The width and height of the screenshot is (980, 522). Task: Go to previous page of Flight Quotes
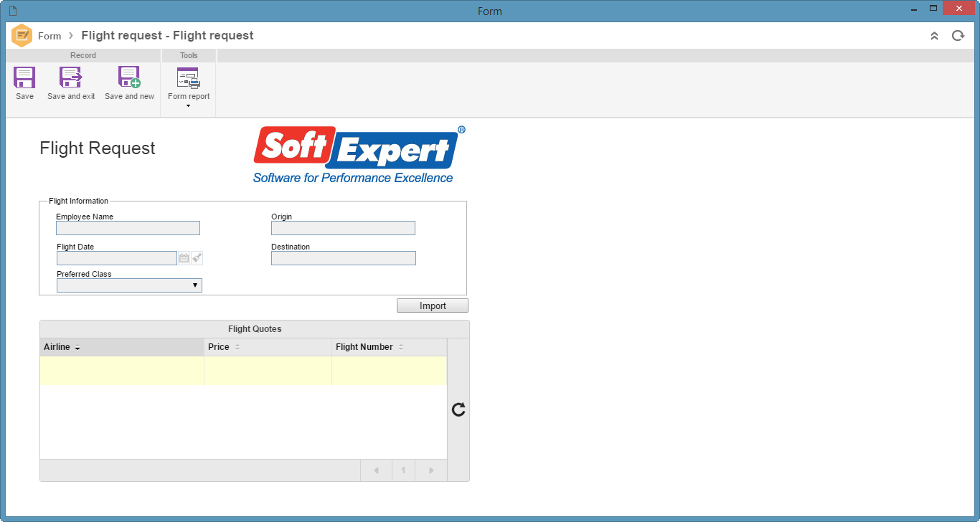point(376,470)
